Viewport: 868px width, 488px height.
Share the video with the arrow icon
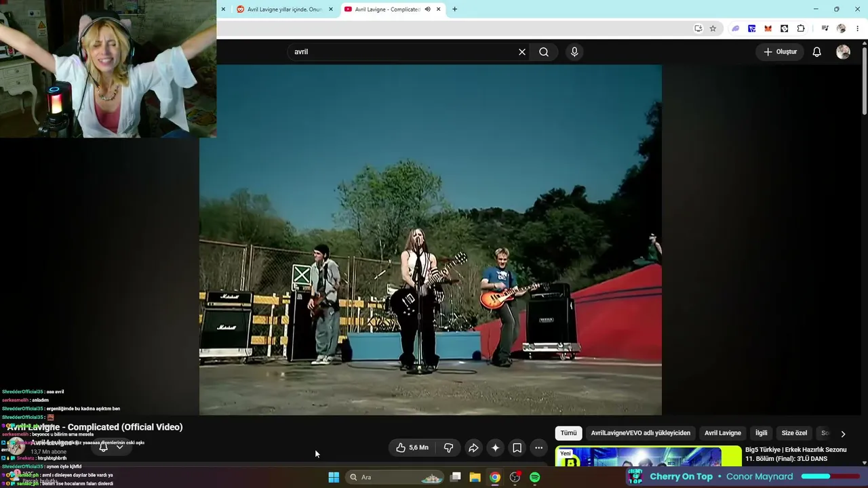point(473,447)
